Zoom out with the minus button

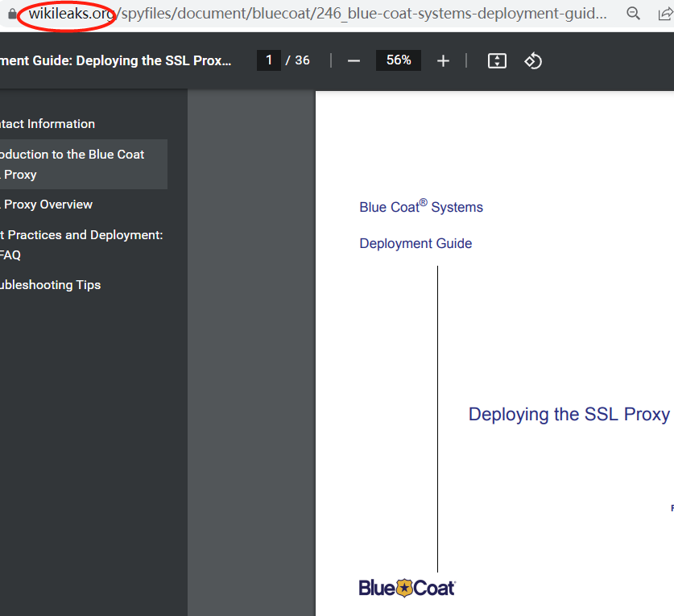tap(354, 61)
